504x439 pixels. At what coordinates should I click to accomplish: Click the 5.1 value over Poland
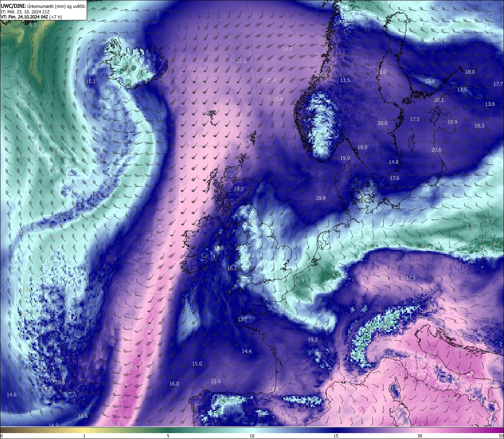tap(469, 227)
